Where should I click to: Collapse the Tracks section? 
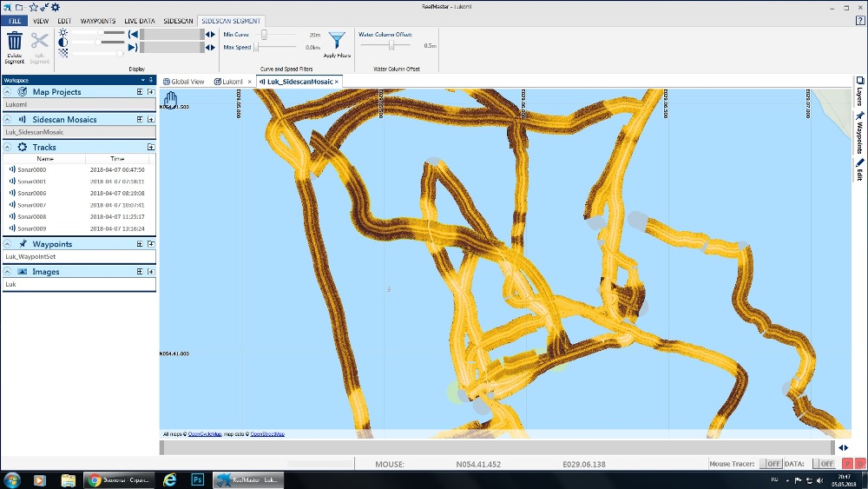(8, 148)
